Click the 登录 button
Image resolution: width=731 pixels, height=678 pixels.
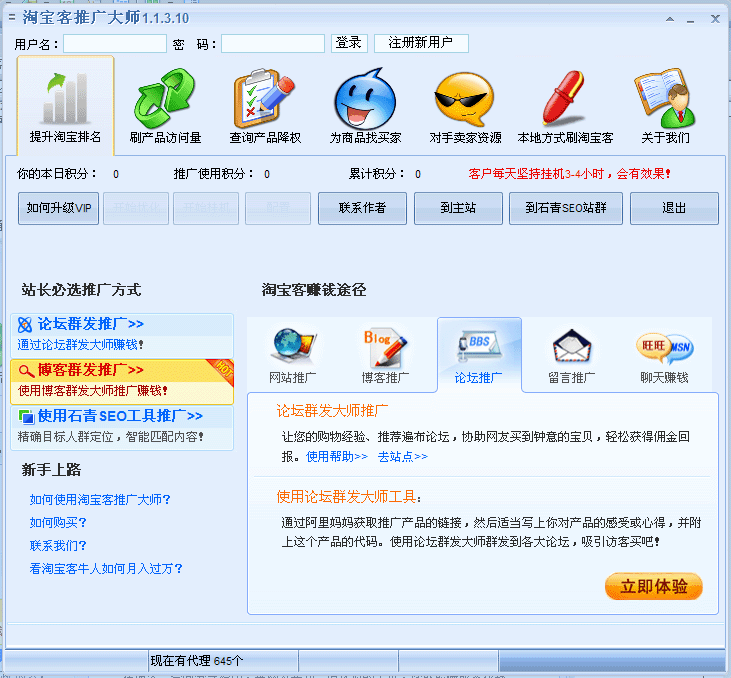pyautogui.click(x=349, y=43)
